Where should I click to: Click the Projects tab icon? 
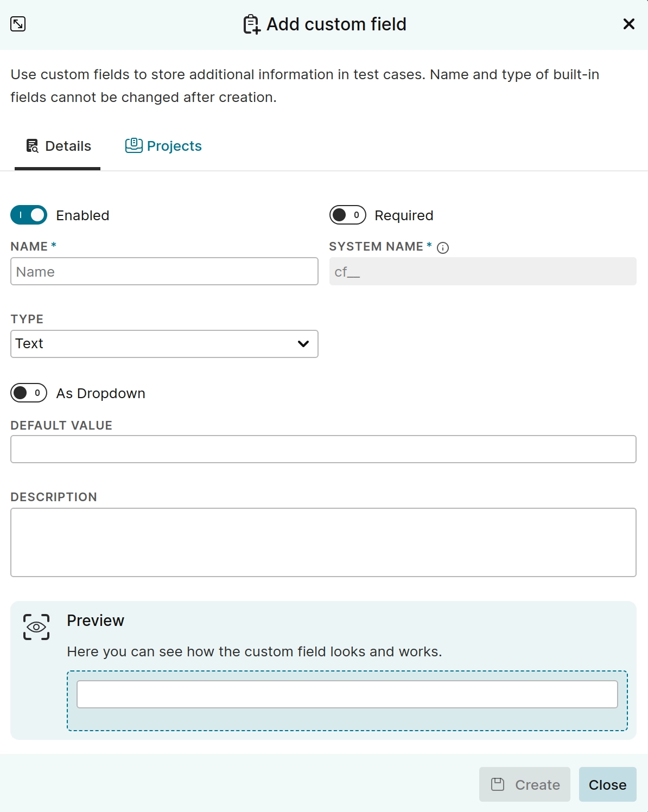(x=134, y=145)
